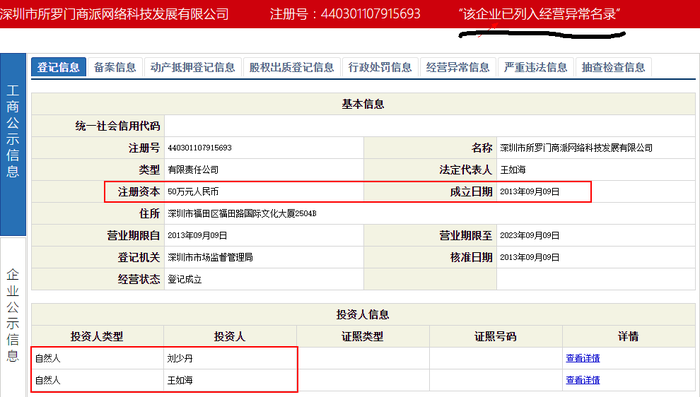Select the 抽查检查信息 tab

(x=613, y=67)
